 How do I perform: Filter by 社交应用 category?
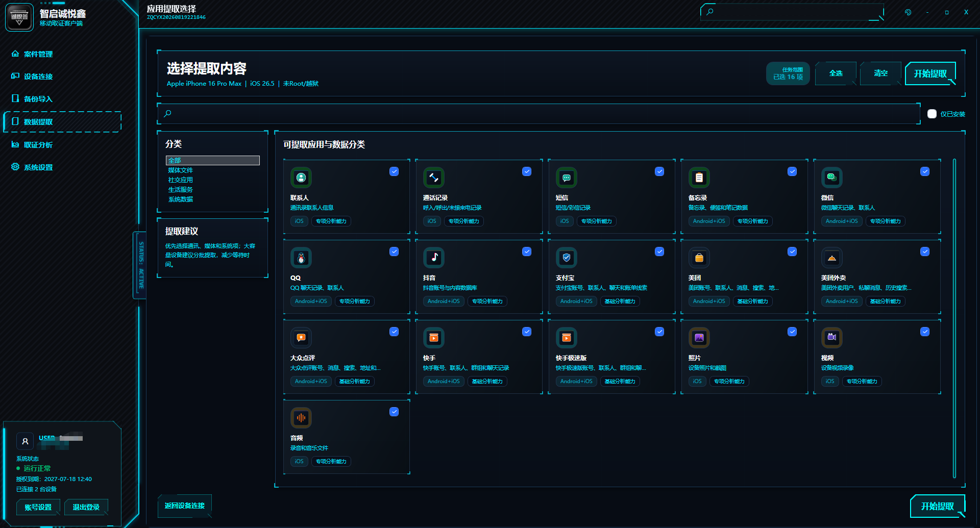[x=213, y=180]
